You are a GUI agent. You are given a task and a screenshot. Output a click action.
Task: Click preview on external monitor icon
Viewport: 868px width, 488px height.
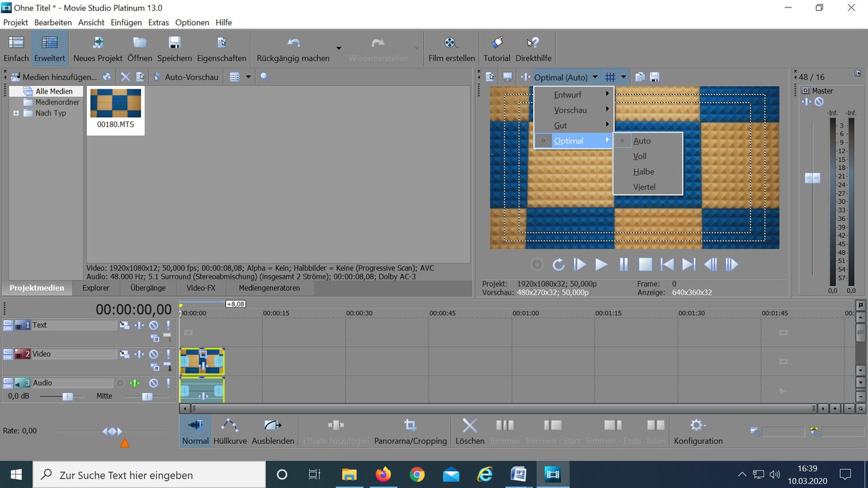point(507,77)
